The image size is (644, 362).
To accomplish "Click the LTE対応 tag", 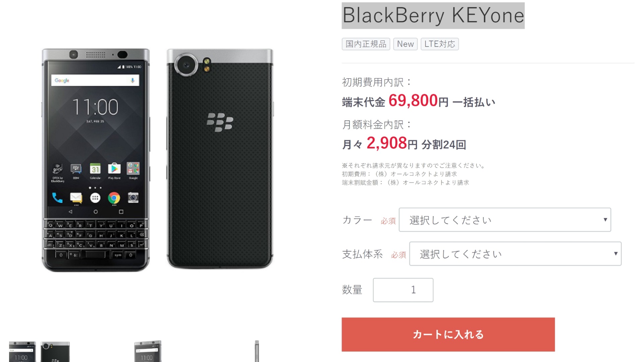I will tap(440, 44).
